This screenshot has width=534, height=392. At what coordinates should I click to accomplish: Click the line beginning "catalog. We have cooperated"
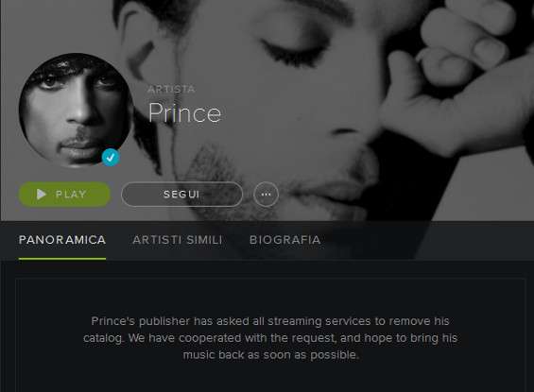(270, 338)
